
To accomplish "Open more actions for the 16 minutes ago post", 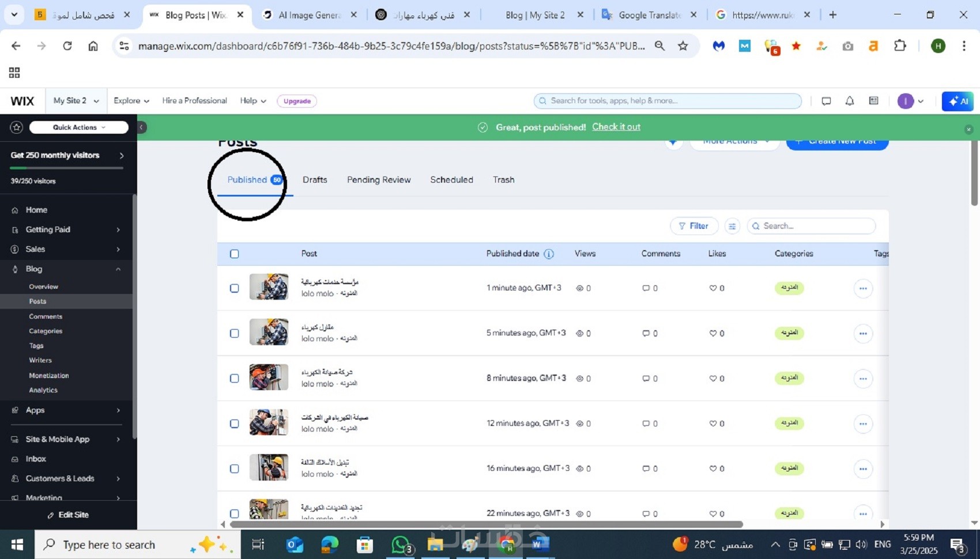I will click(x=863, y=469).
